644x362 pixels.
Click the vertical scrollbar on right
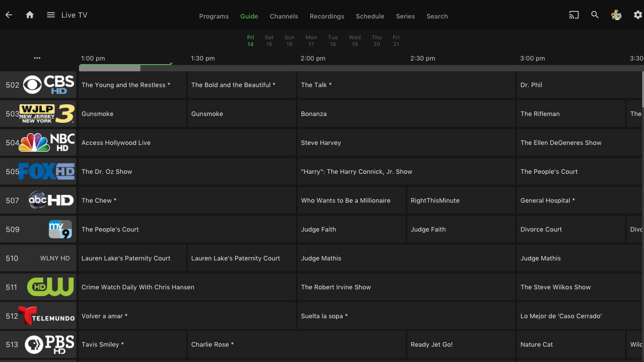(x=642, y=90)
